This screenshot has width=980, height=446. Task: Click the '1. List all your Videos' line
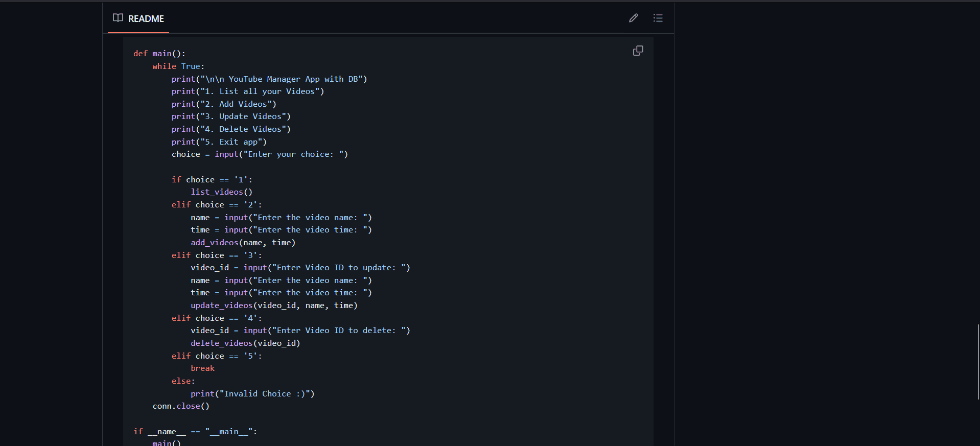coord(248,91)
